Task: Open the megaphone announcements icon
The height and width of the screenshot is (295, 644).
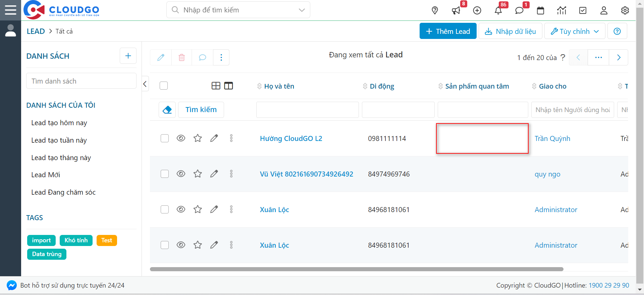Action: click(x=456, y=10)
